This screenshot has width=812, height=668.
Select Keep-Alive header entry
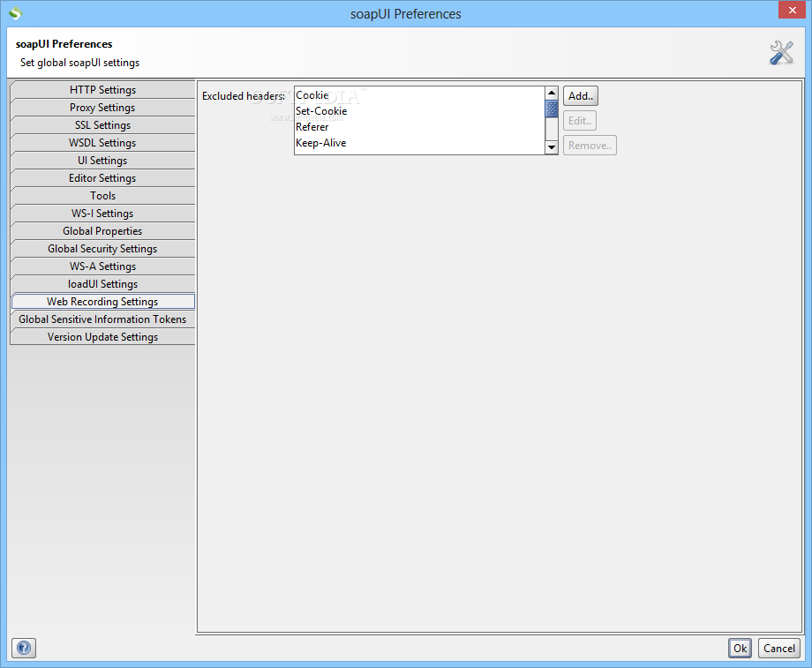[419, 143]
